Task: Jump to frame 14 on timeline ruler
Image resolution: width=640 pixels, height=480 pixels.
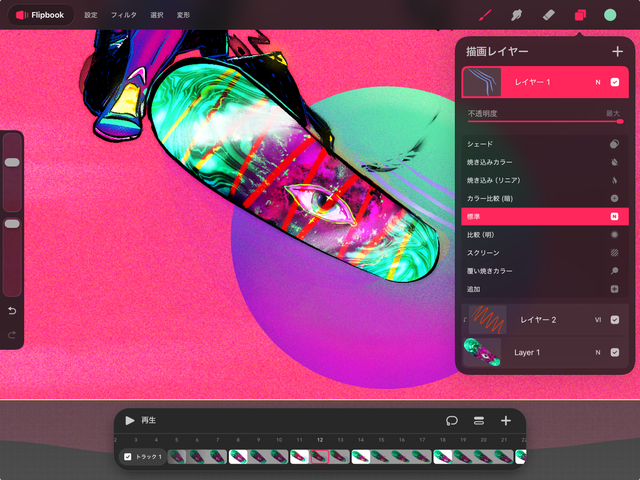Action: 361,440
